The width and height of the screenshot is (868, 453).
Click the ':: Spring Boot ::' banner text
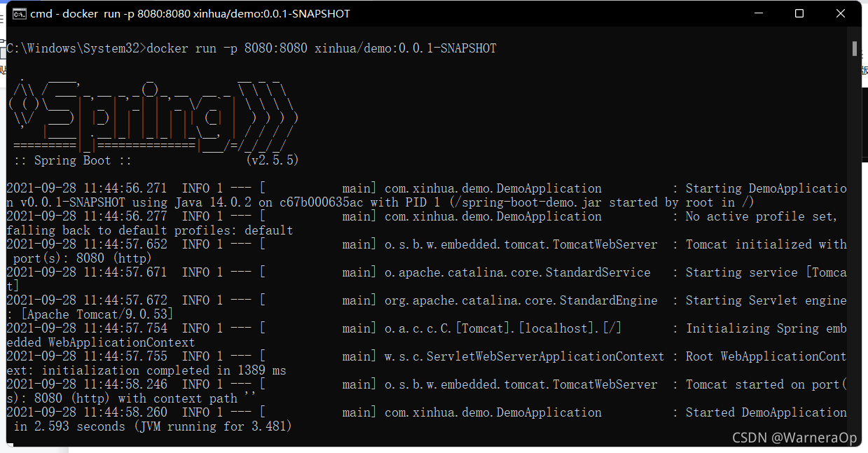pyautogui.click(x=73, y=160)
